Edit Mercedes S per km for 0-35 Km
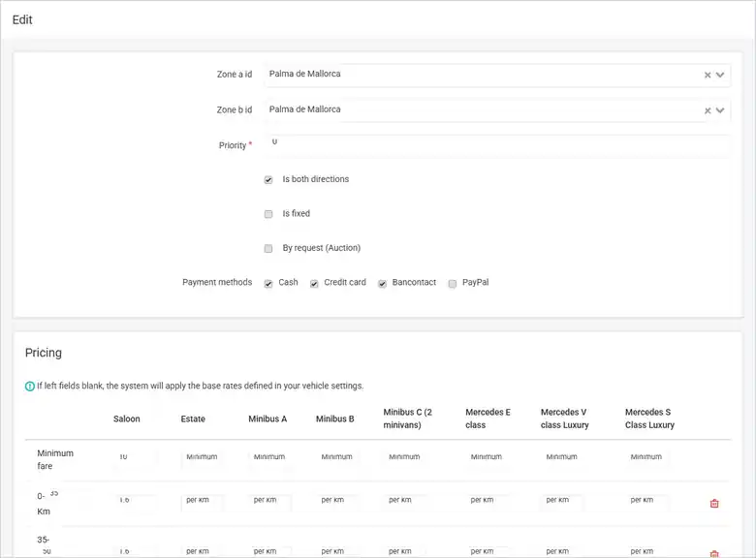The width and height of the screenshot is (756, 558). (x=647, y=503)
